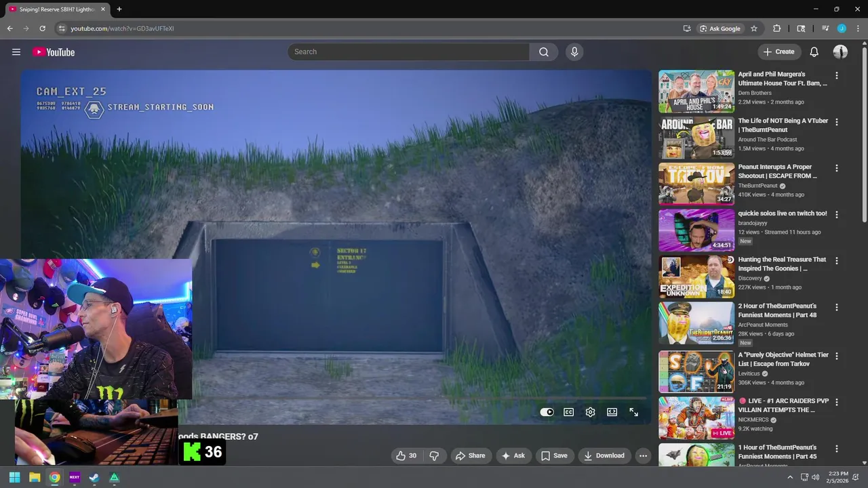Open NICKMERCS live stream thumbnail
The width and height of the screenshot is (868, 488).
696,418
